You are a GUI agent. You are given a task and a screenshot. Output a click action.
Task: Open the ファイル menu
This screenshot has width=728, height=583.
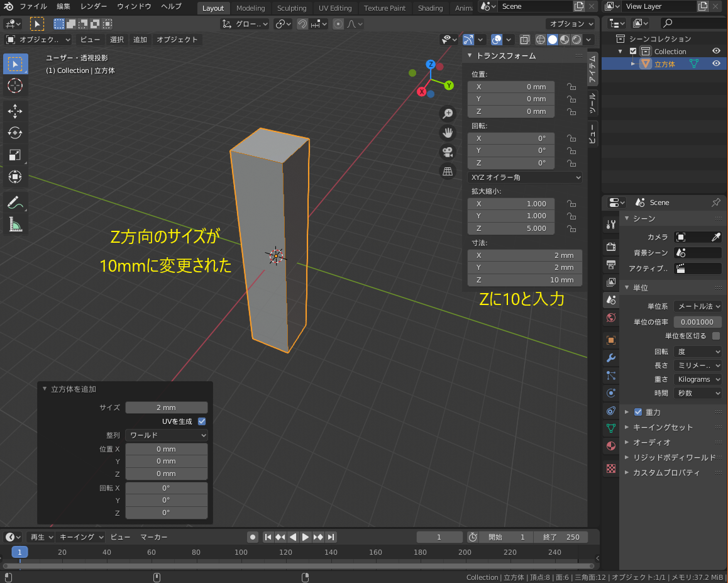33,6
